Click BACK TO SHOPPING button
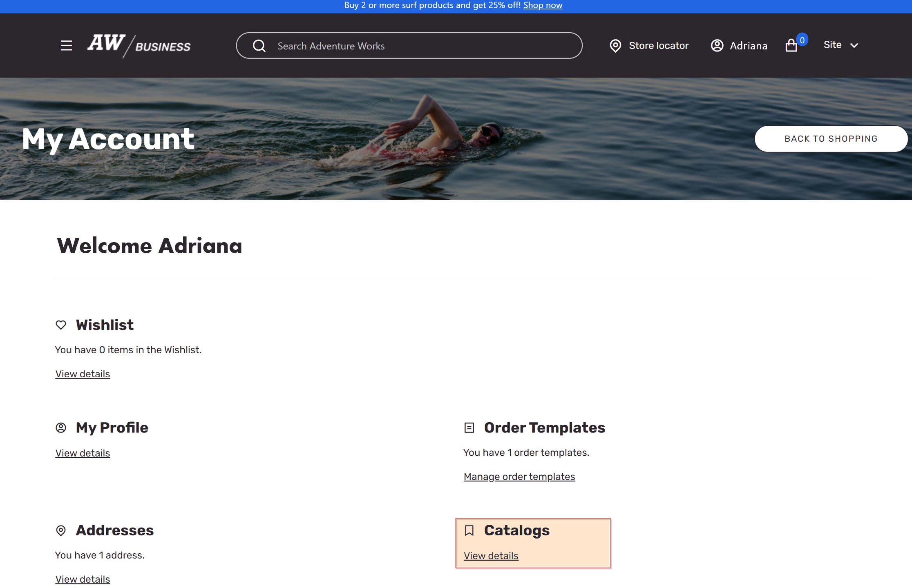Screen dimensions: 912x588 (x=831, y=139)
